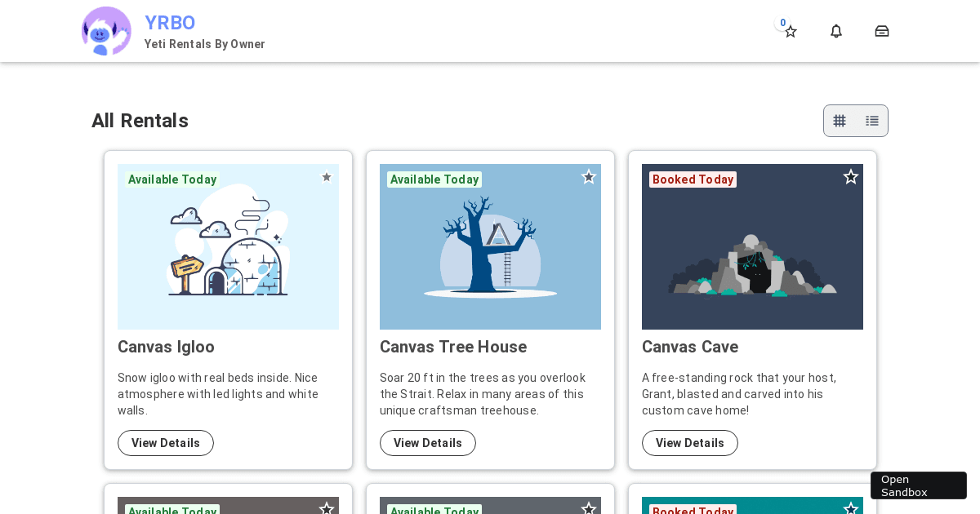View Details for Canvas Igloo
This screenshot has width=980, height=514.
166,443
